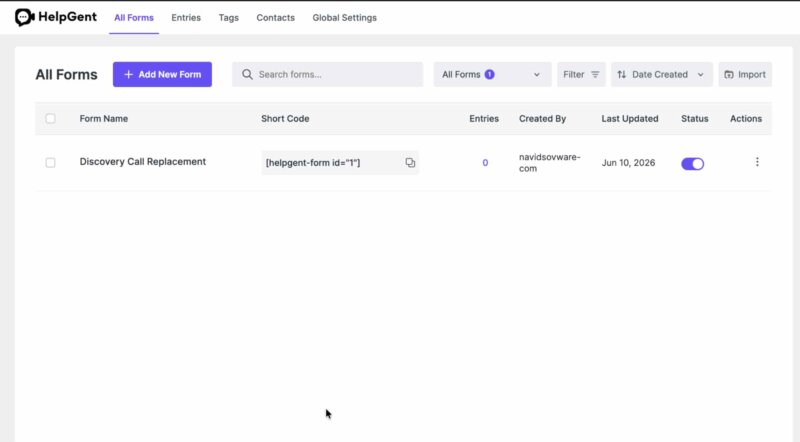Focus the Search forms input field
The width and height of the screenshot is (800, 442).
328,75
